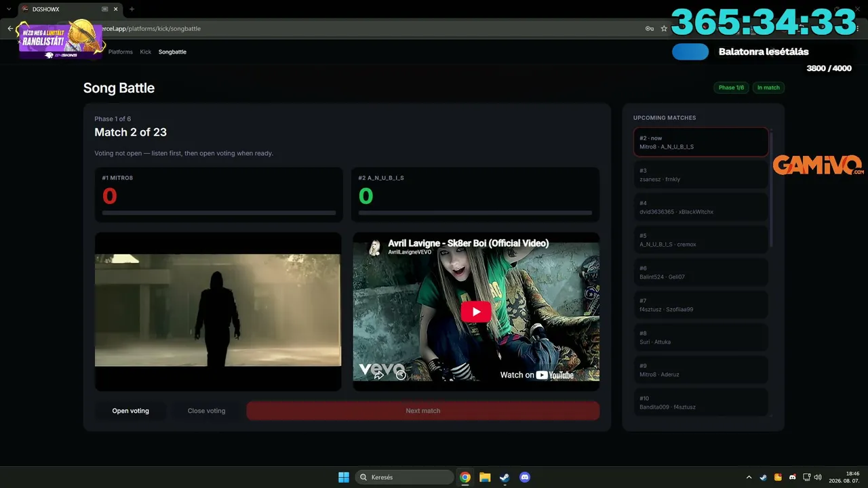Click the In match status badge
The width and height of the screenshot is (868, 488).
coord(768,87)
